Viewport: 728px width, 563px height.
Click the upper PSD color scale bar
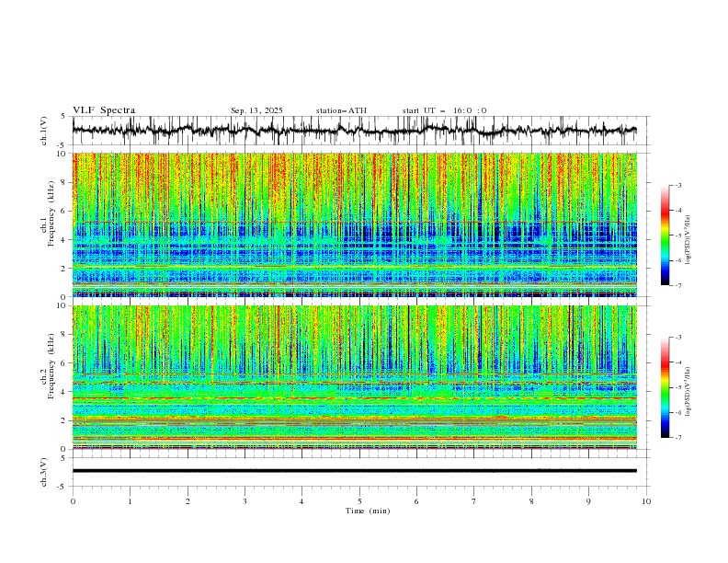click(x=665, y=236)
